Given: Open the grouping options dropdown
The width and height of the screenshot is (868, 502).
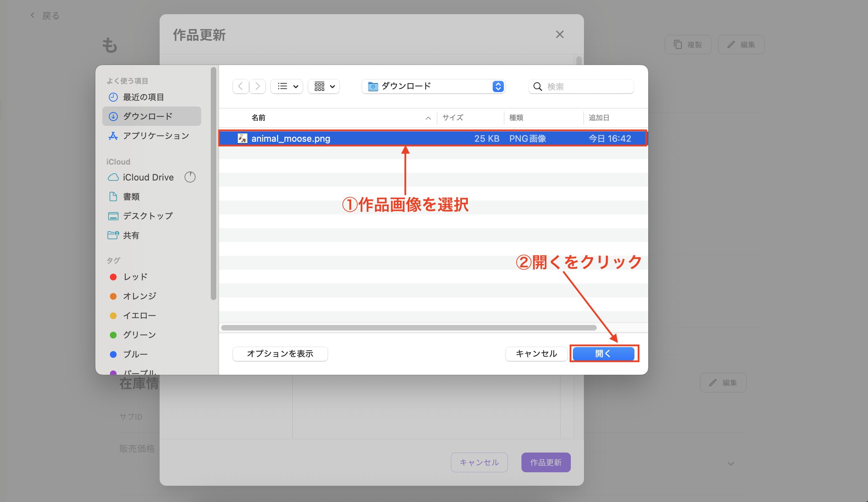Looking at the screenshot, I should pyautogui.click(x=323, y=86).
